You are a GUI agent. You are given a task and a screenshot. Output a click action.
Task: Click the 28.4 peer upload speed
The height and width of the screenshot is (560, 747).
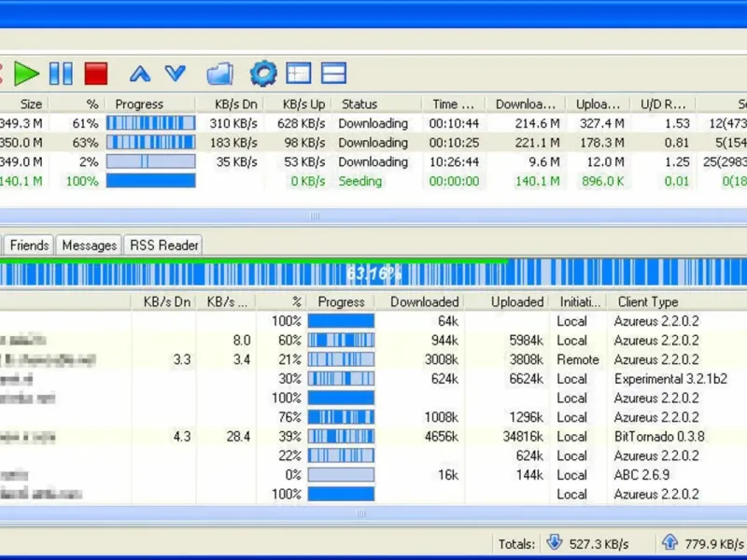238,437
